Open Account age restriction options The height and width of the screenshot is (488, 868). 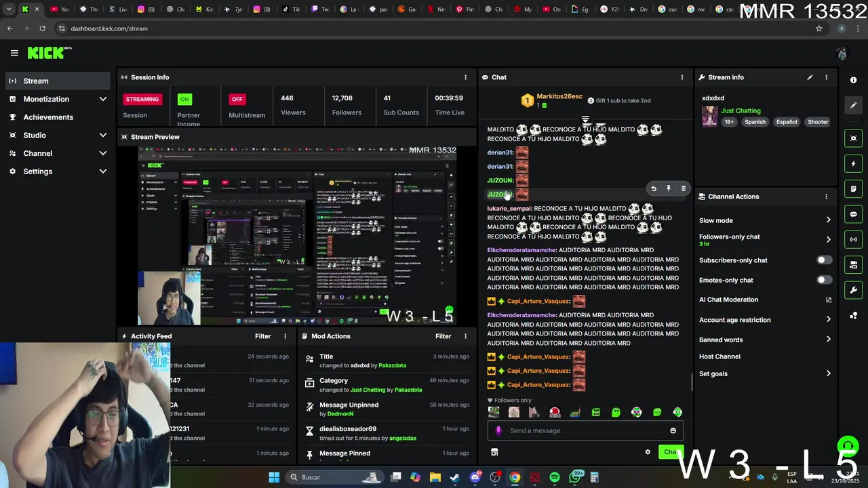point(765,320)
